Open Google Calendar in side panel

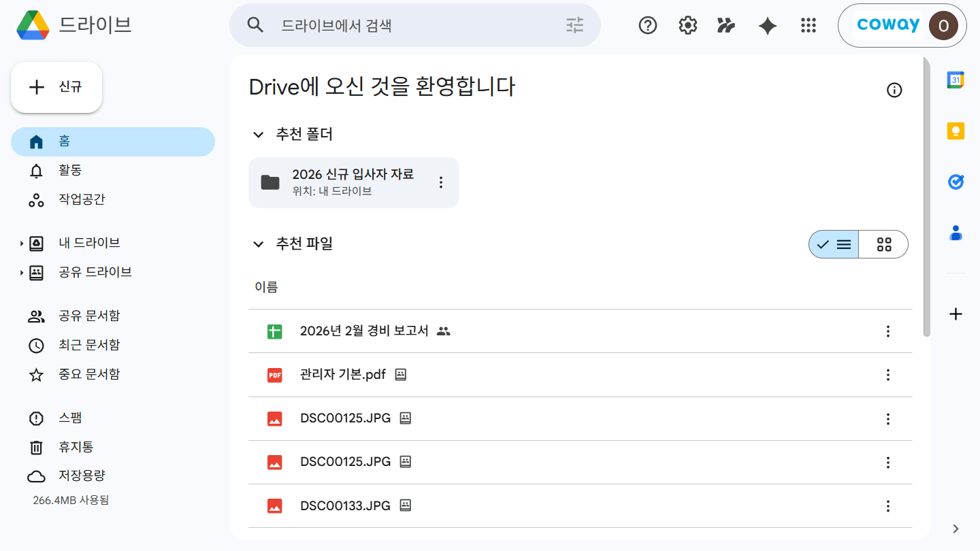click(x=955, y=80)
